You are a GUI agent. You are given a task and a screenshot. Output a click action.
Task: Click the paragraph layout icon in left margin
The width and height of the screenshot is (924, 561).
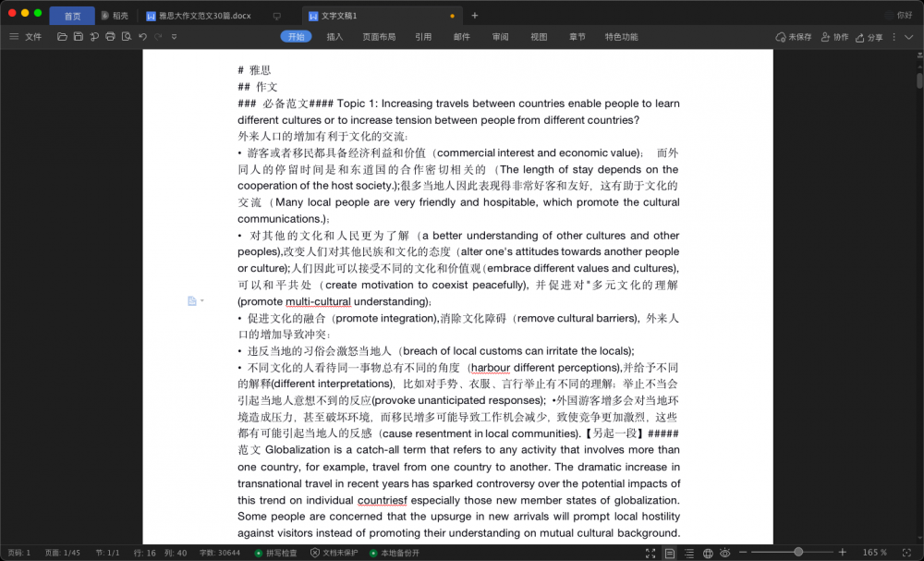[192, 301]
